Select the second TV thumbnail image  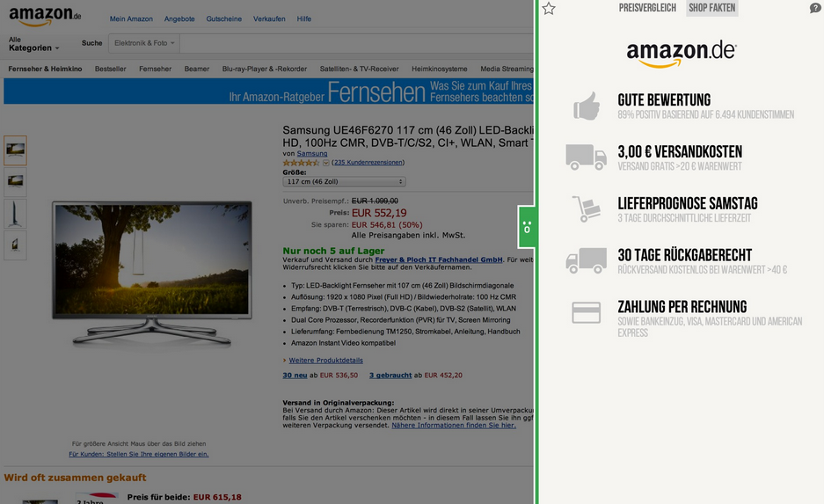pos(15,182)
